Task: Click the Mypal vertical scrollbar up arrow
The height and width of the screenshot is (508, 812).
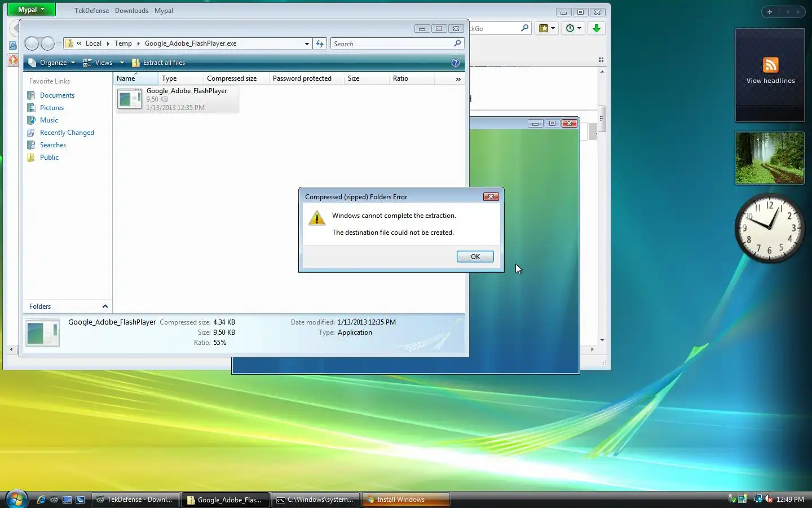Action: tap(602, 72)
